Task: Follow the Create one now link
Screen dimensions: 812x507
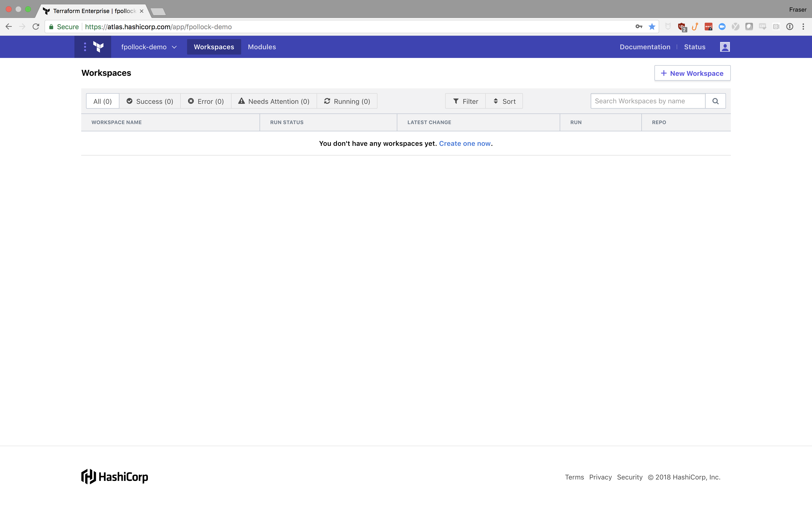Action: [x=465, y=143]
